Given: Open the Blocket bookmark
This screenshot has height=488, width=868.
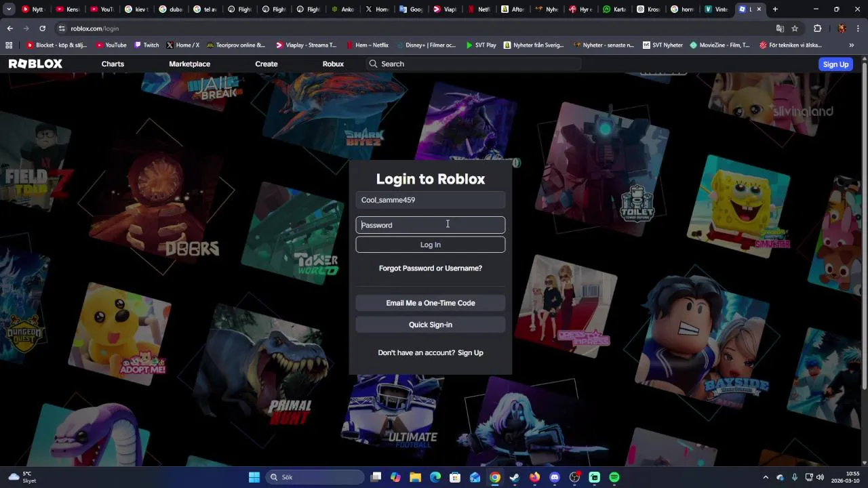Looking at the screenshot, I should click(58, 45).
